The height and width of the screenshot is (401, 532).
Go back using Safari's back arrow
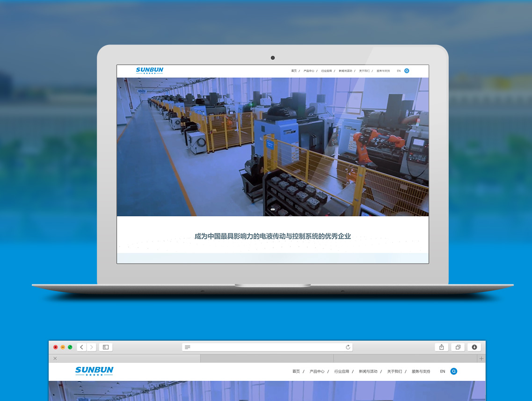point(82,347)
